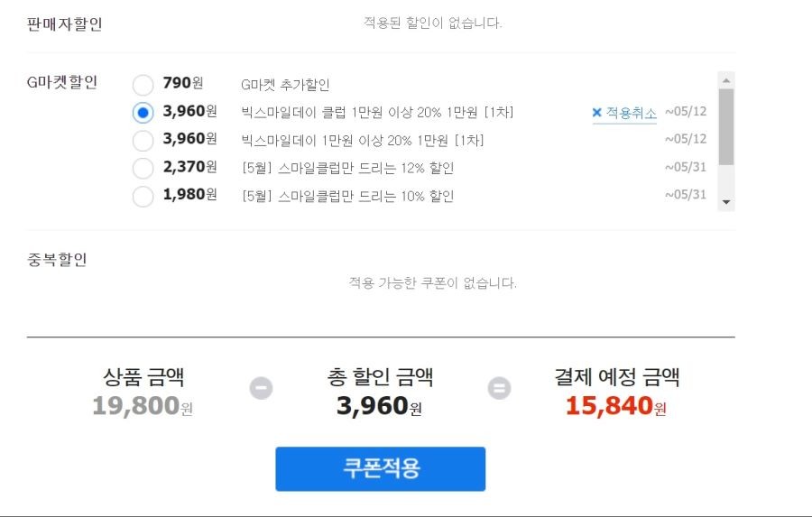
Task: Select the selected 빅스마일데이 클럽 20% coupon radio
Action: 143,113
